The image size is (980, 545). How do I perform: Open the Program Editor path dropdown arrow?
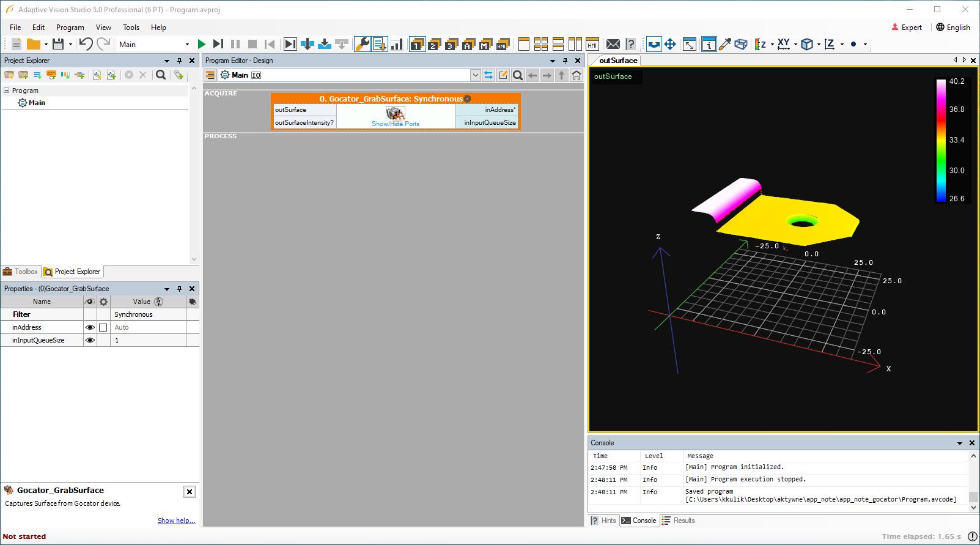click(475, 75)
